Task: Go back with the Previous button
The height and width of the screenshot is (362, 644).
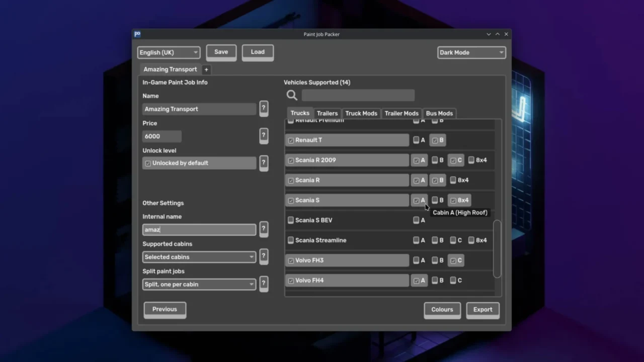Action: pyautogui.click(x=165, y=310)
